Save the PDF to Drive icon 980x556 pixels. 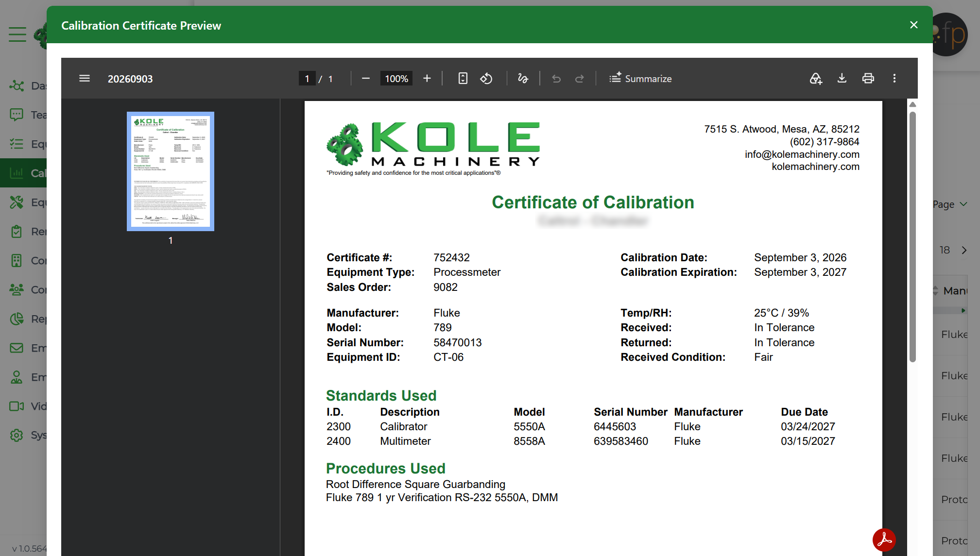(816, 78)
